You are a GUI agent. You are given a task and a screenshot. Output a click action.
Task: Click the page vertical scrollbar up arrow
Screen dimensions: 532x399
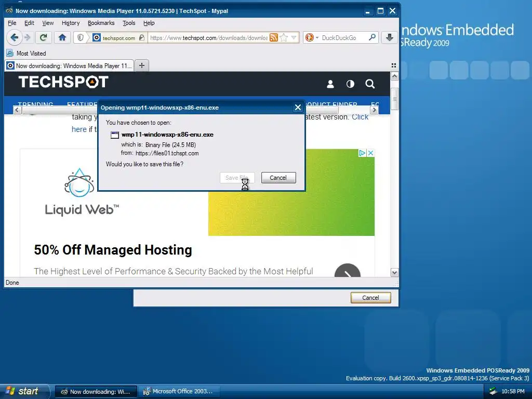[x=394, y=76]
